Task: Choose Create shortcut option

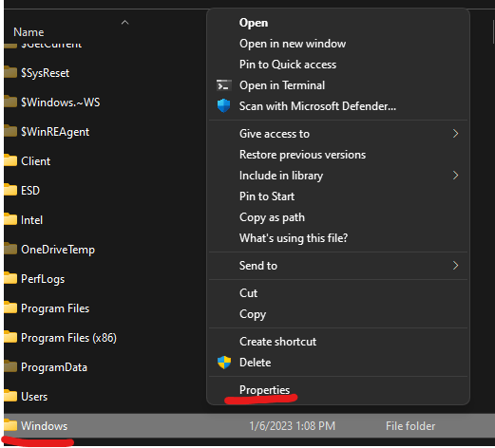Action: point(277,342)
